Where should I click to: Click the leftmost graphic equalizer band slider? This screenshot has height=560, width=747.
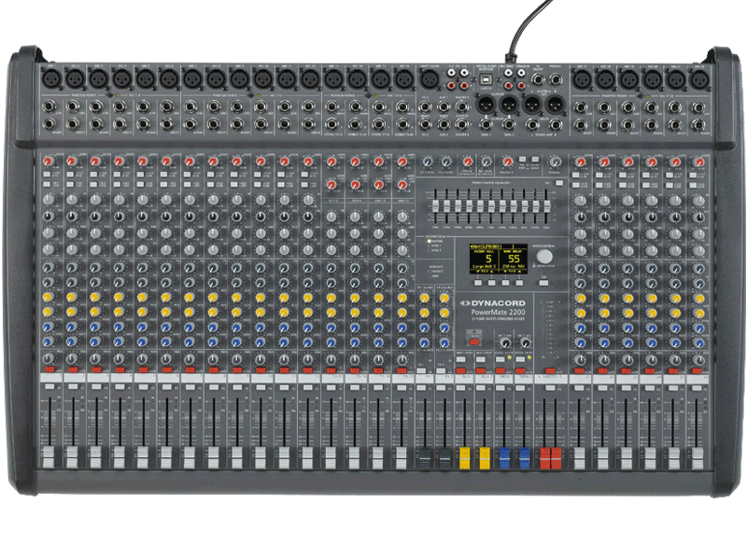pos(437,206)
